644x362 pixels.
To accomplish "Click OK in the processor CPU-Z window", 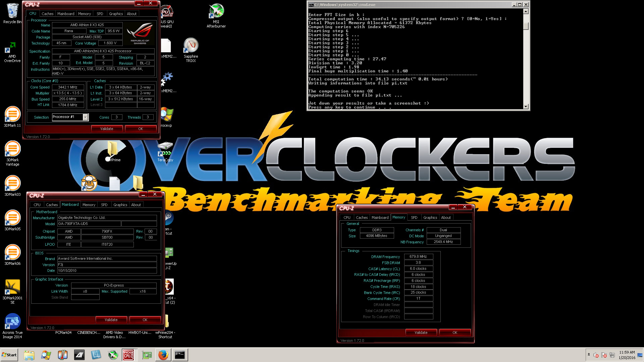I will click(141, 129).
